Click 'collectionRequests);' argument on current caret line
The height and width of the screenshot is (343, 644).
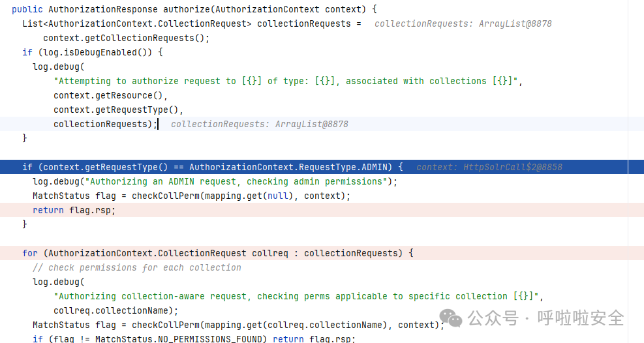[105, 125]
